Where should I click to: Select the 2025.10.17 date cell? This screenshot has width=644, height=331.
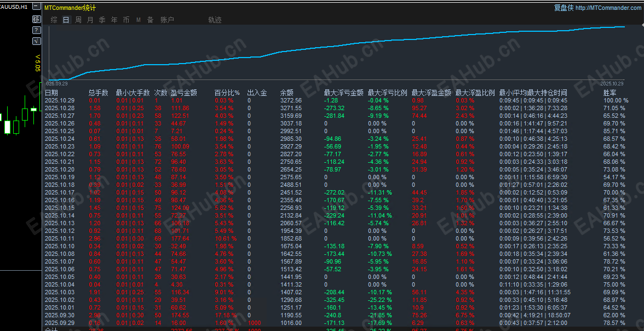(x=60, y=192)
